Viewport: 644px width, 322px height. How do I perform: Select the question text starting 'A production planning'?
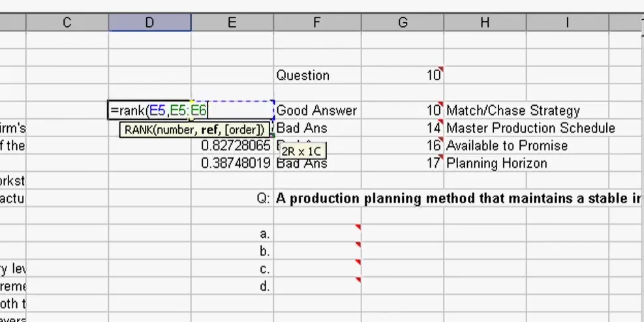coord(458,199)
